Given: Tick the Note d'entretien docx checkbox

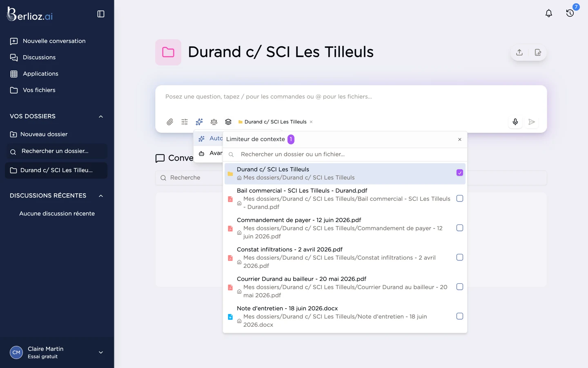Looking at the screenshot, I should click(x=460, y=316).
